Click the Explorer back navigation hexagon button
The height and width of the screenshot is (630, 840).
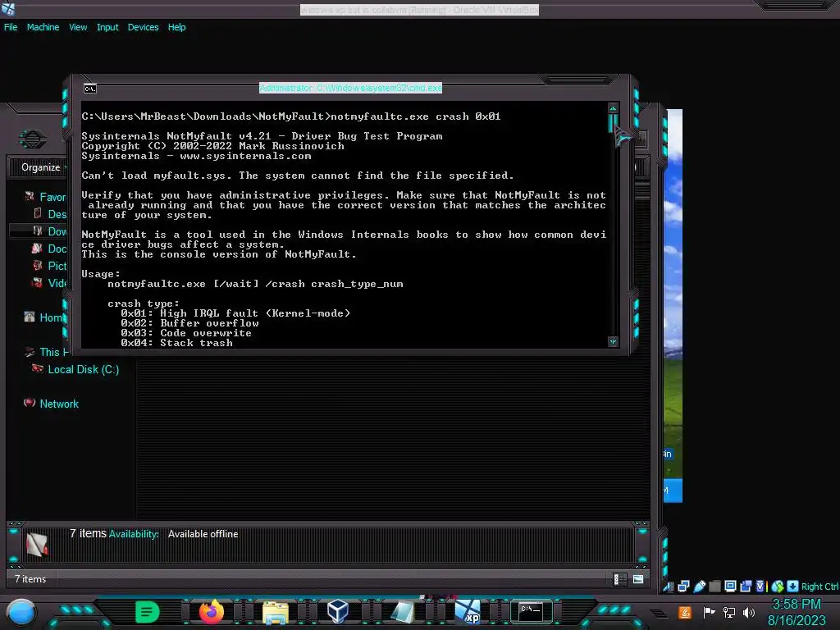(33, 139)
